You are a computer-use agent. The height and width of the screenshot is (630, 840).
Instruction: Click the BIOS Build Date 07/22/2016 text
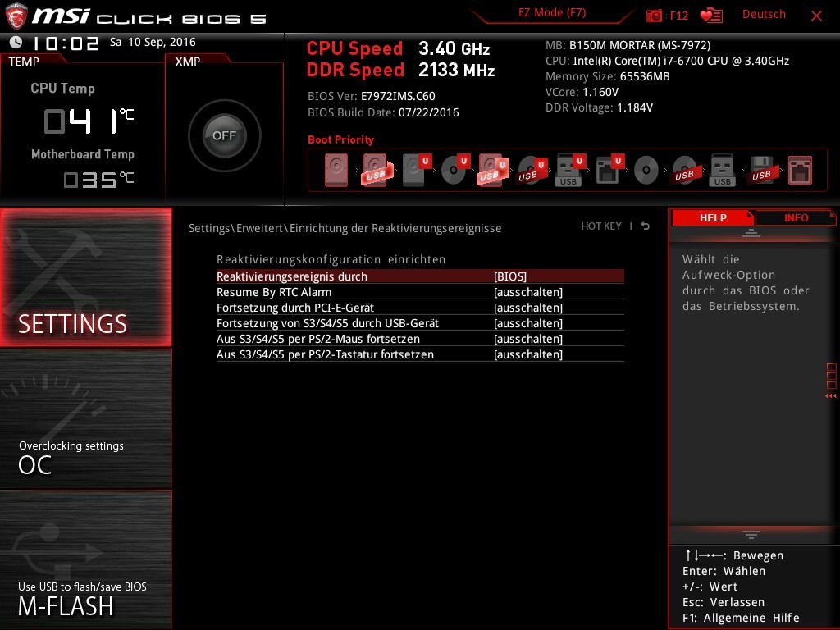tap(383, 112)
